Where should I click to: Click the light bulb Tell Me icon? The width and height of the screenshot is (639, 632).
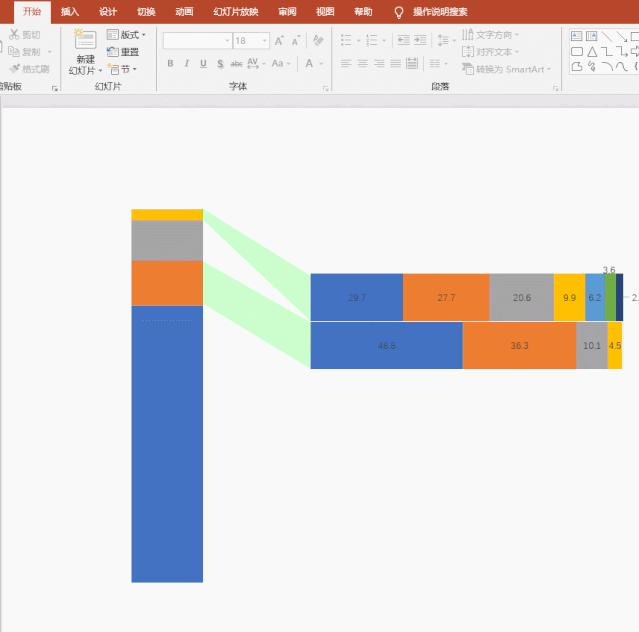point(399,12)
